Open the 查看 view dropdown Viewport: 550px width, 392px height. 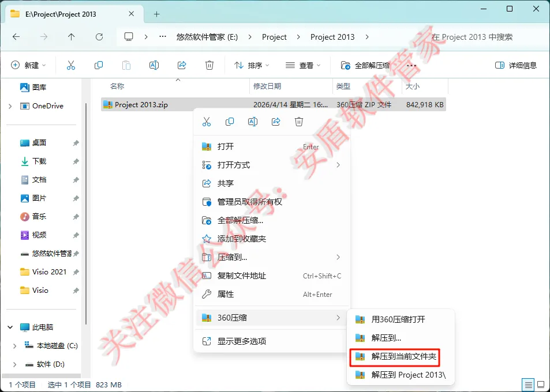point(303,65)
